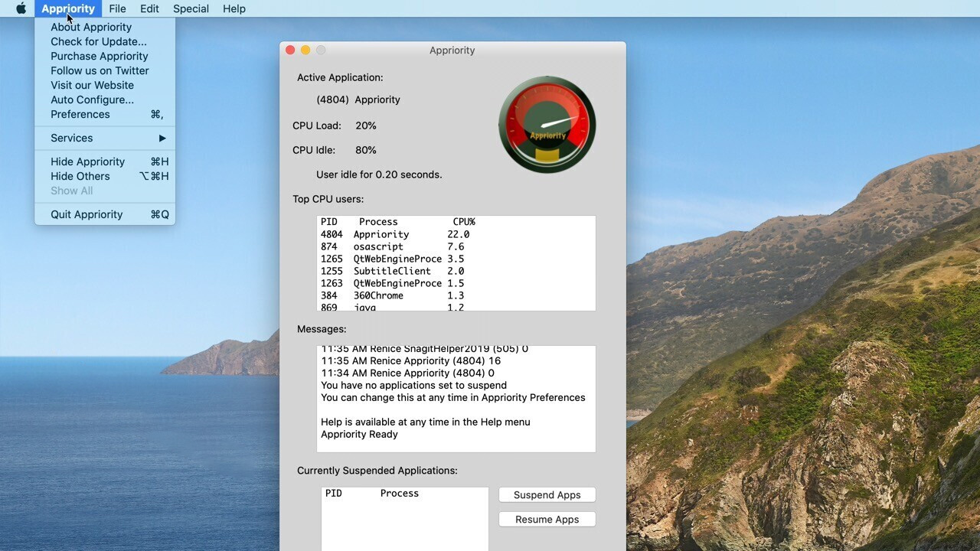980x551 pixels.
Task: Click the Appriority speedometer gauge icon
Action: [547, 124]
